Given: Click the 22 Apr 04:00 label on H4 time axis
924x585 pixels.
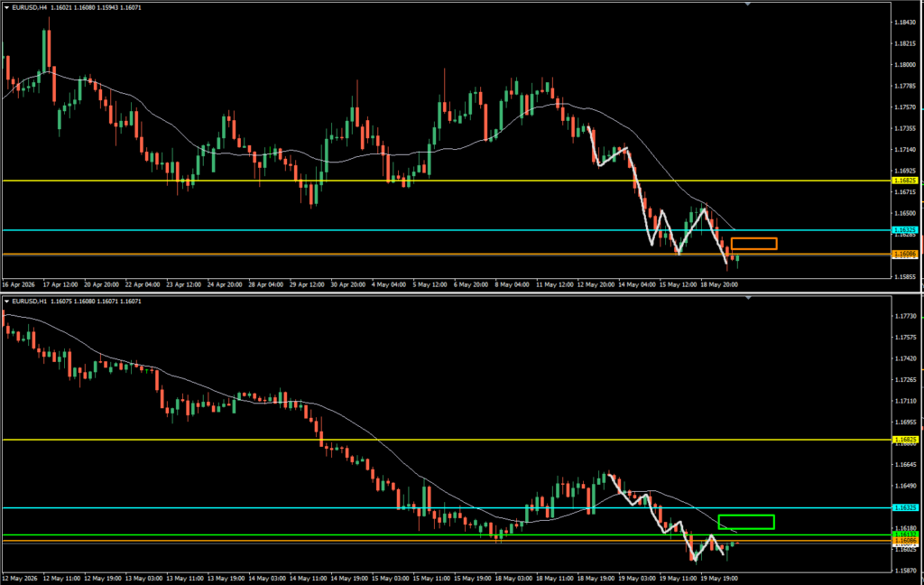Looking at the screenshot, I should pos(142,284).
